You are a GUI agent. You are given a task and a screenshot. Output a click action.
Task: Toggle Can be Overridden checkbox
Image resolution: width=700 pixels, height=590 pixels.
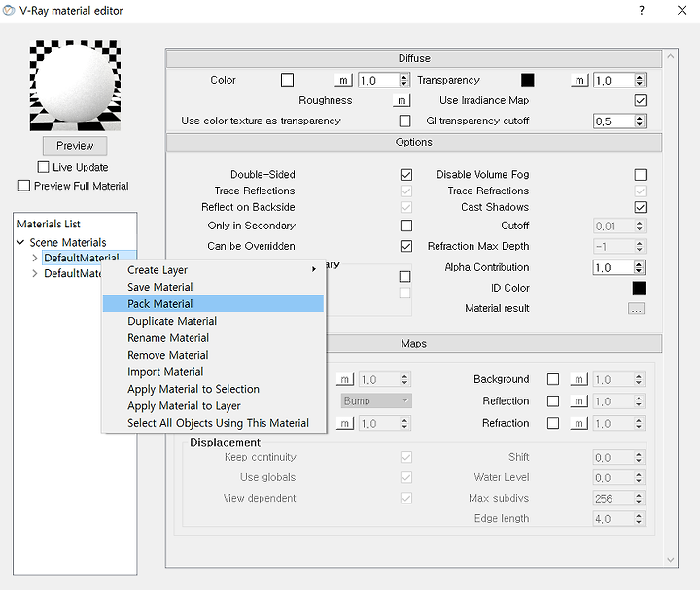click(x=406, y=246)
